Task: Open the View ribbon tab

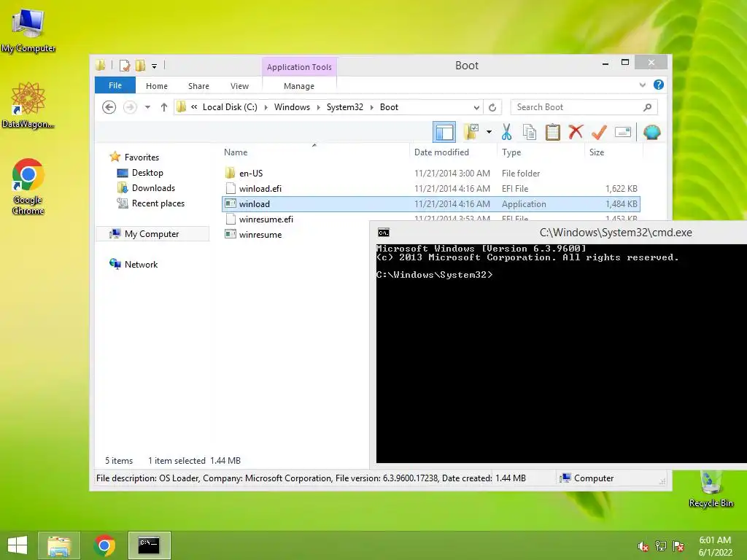Action: [x=239, y=86]
